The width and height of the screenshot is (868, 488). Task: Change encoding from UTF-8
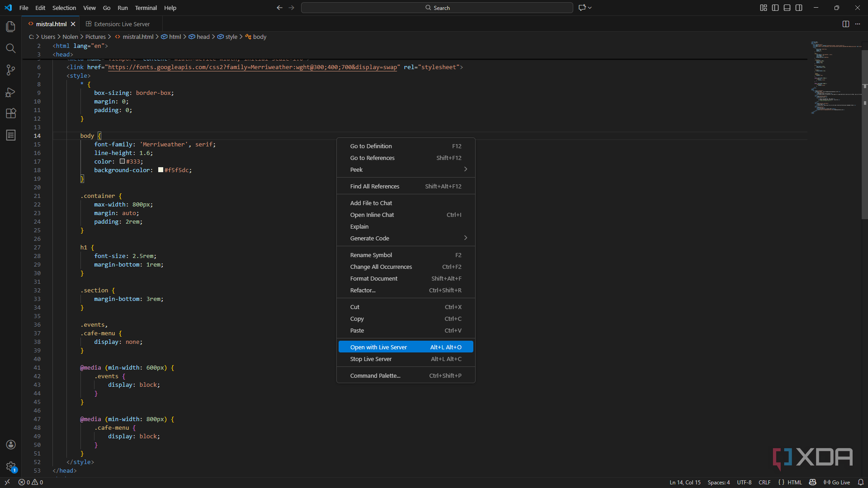tap(744, 482)
